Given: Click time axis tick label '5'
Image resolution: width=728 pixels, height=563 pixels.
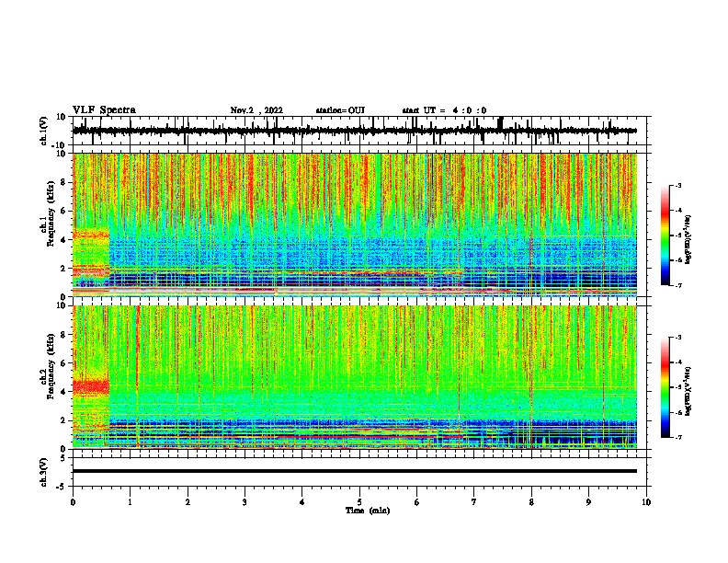Looking at the screenshot, I should [359, 502].
